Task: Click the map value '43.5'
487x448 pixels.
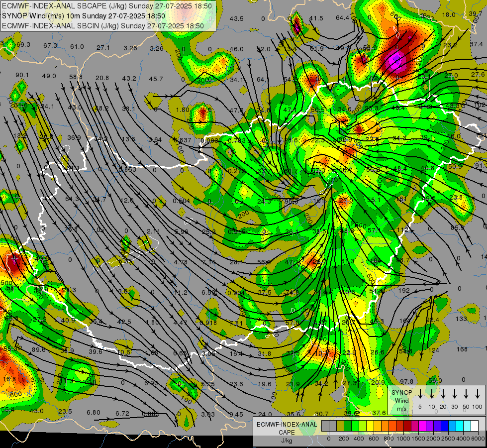Action: click(237, 18)
